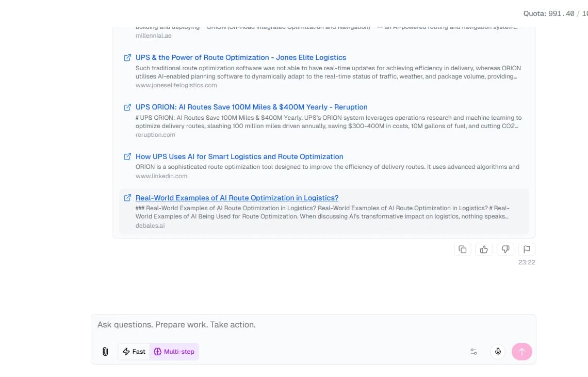Copy the response with the copy icon
The height and width of the screenshot is (377, 588).
(x=462, y=249)
